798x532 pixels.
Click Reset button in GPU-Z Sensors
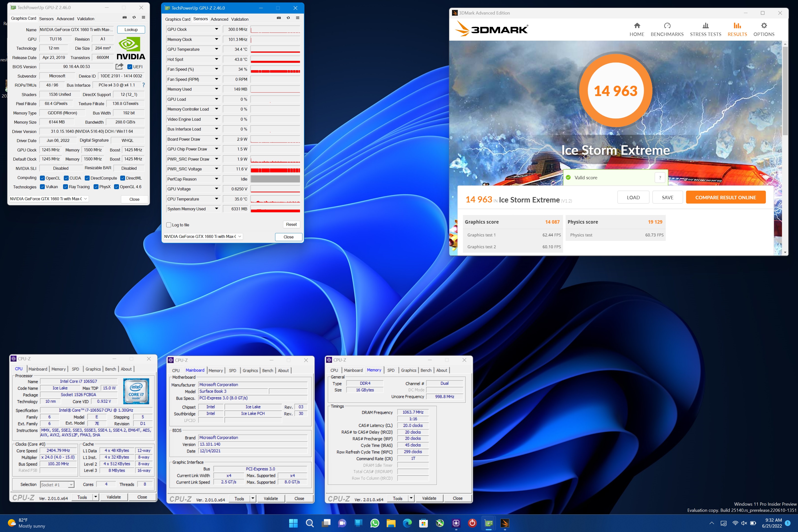pos(291,225)
